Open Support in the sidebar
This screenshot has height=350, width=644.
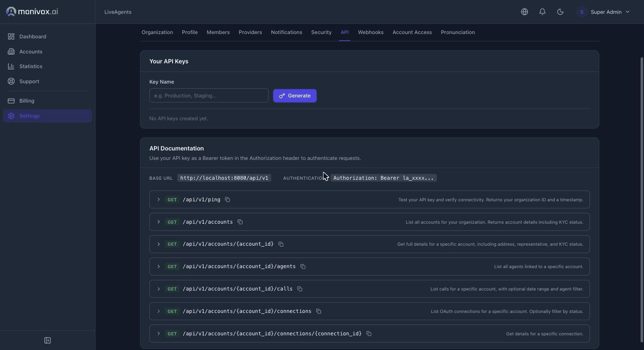pyautogui.click(x=47, y=81)
